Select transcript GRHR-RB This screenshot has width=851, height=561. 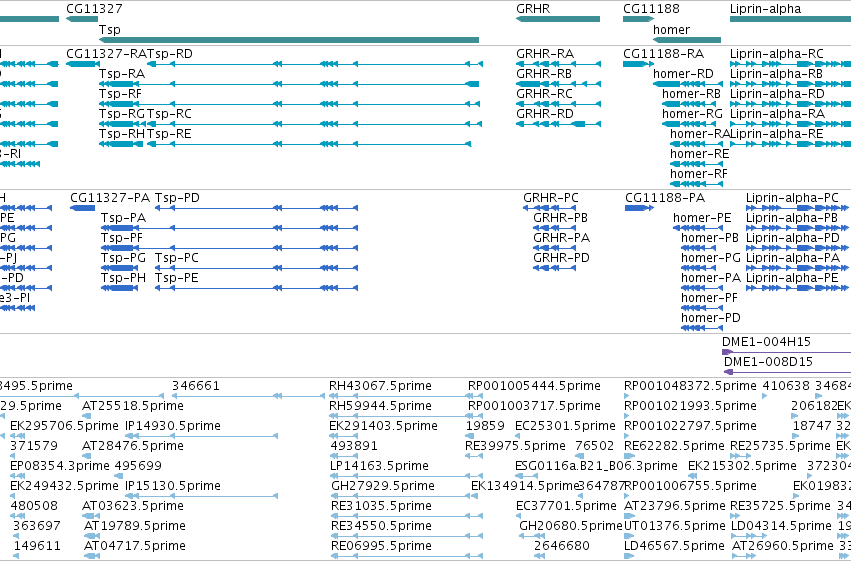pos(544,74)
